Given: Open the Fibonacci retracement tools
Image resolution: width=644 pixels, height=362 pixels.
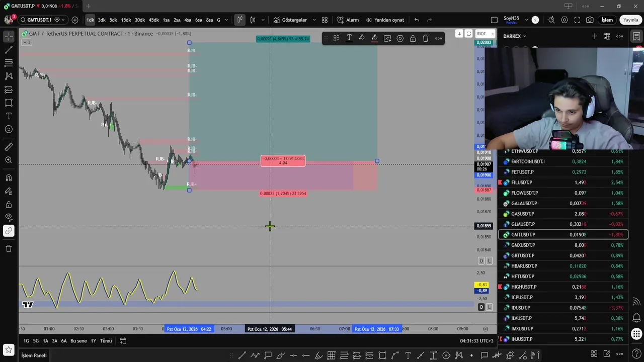Looking at the screenshot, I should click(9, 63).
